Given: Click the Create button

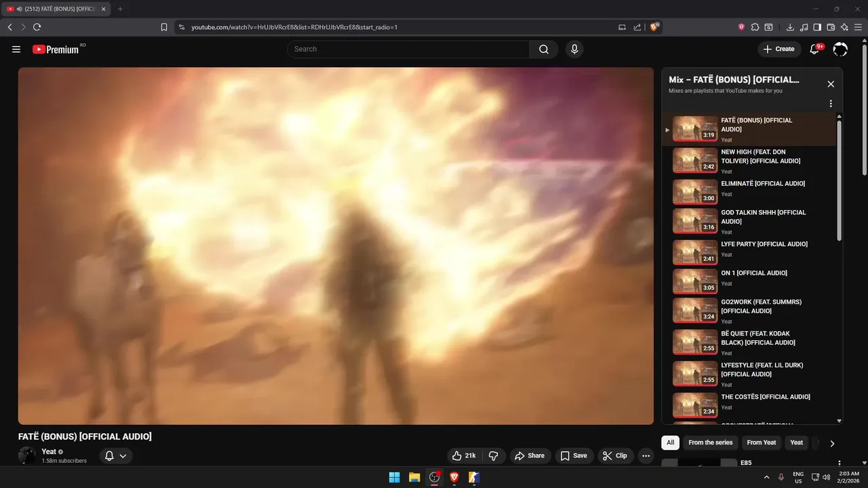Looking at the screenshot, I should [x=778, y=49].
